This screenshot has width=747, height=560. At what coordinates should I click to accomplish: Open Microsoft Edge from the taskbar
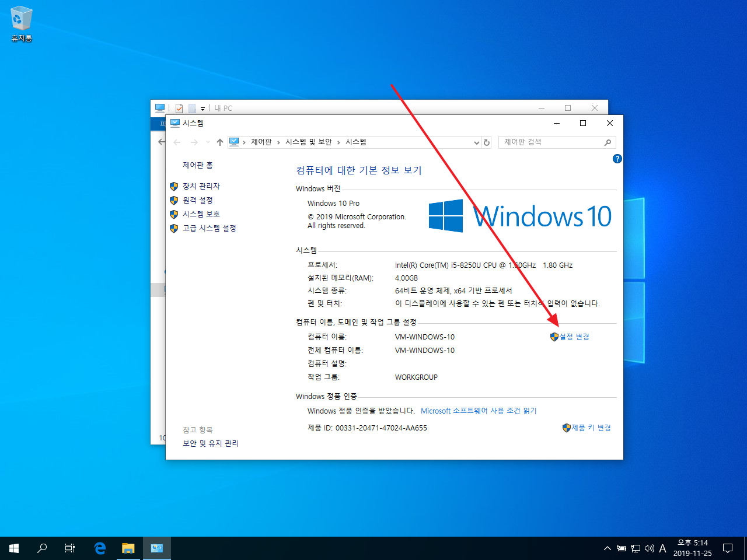pyautogui.click(x=99, y=548)
